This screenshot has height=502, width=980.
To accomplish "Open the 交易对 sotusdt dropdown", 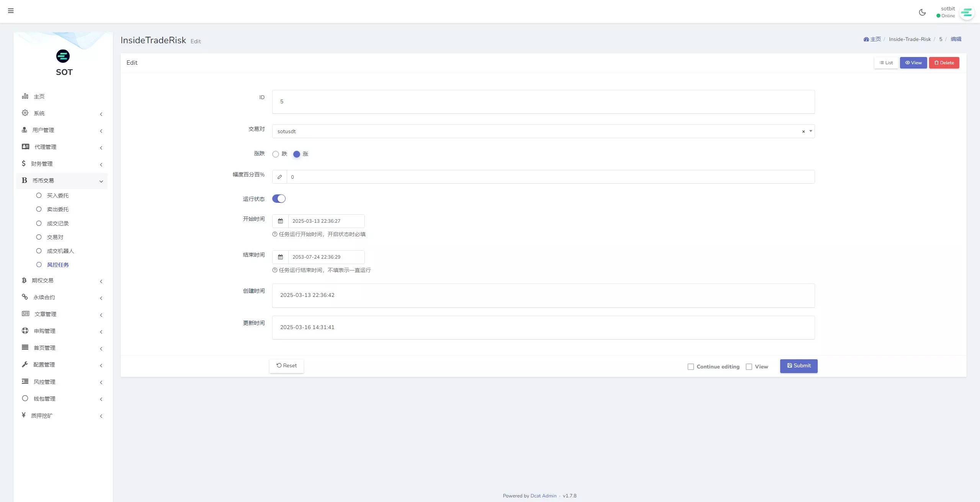I will point(536,131).
